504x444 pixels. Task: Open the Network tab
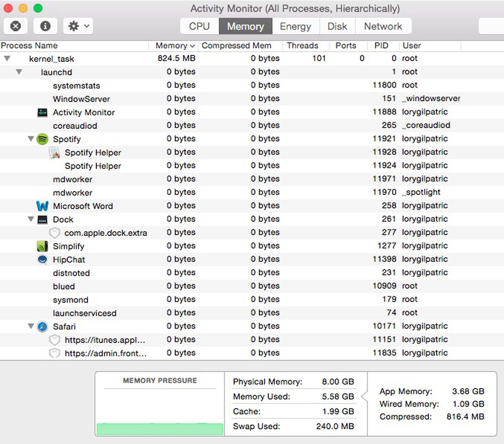pyautogui.click(x=383, y=26)
